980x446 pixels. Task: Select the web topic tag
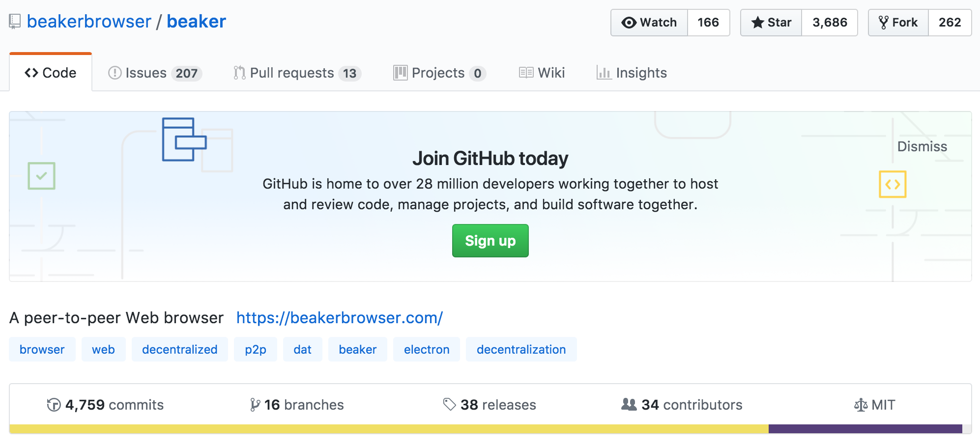click(x=104, y=349)
